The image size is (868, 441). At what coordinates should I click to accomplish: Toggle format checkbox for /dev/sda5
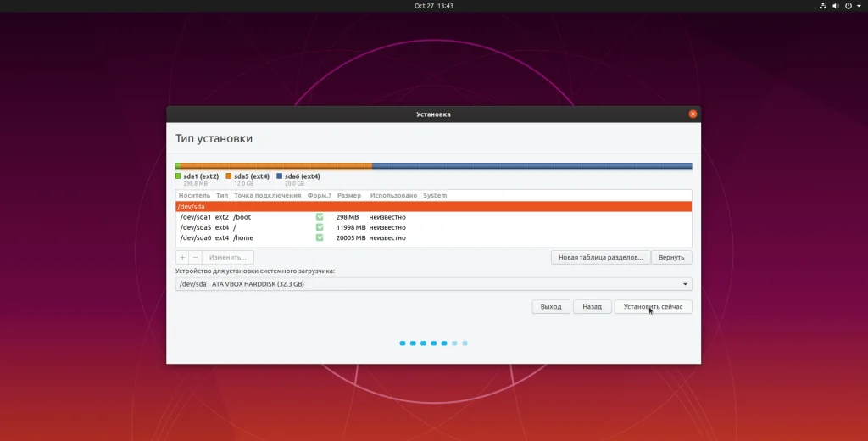coord(320,227)
